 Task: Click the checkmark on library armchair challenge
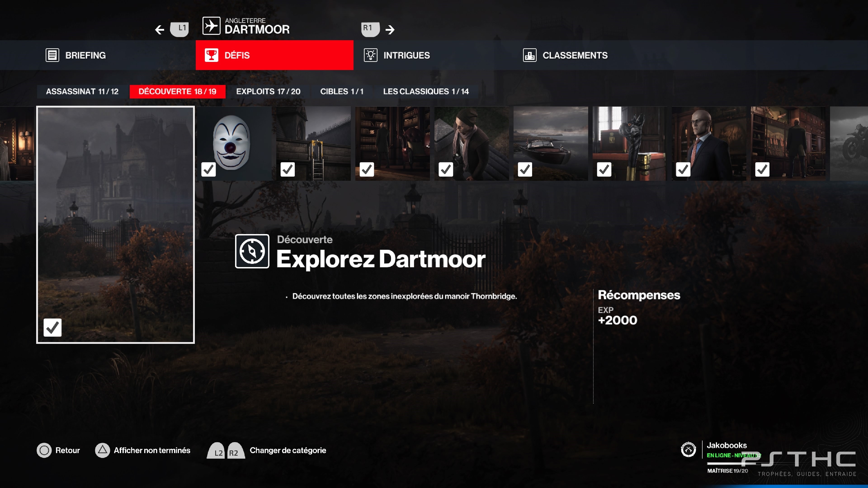point(367,169)
